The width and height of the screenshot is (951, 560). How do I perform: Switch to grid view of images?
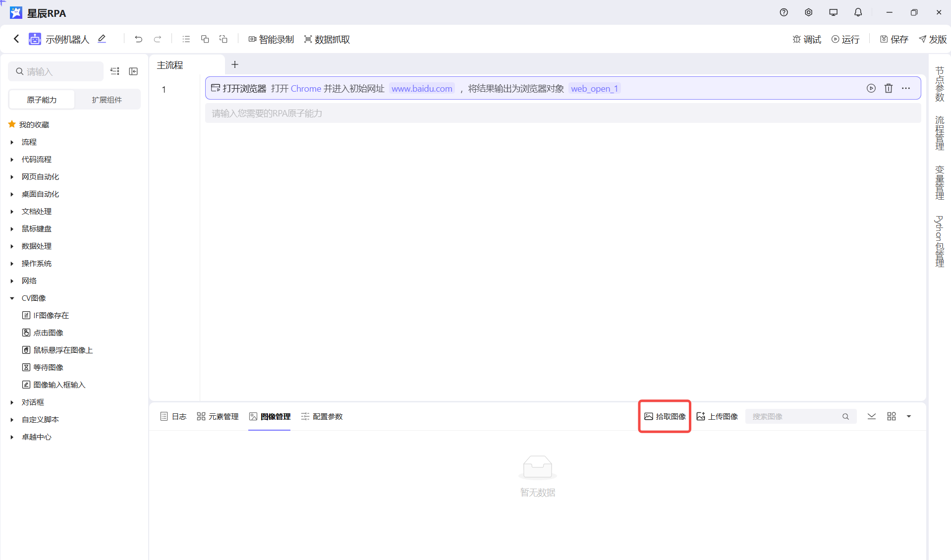[x=891, y=416]
